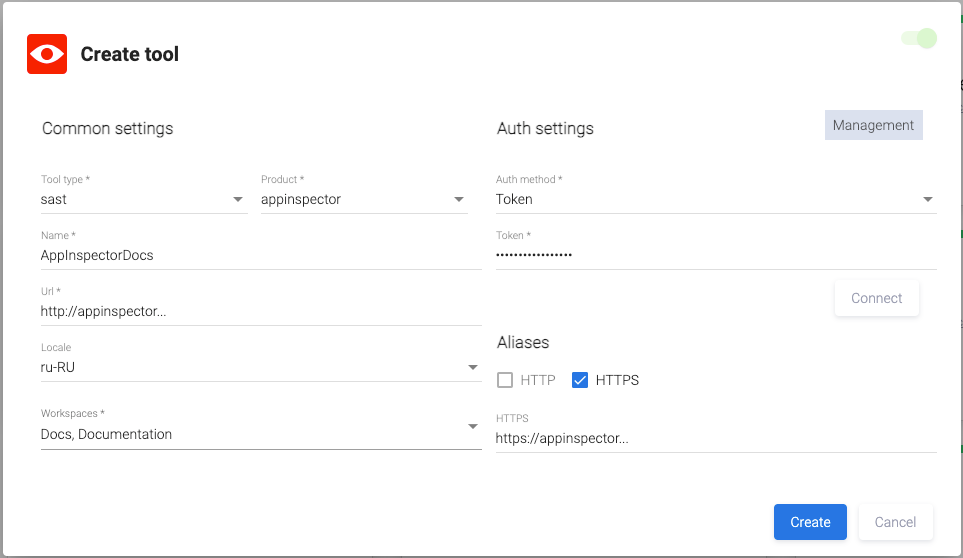The image size is (963, 558).
Task: Toggle the green enable switch
Action: coord(919,39)
